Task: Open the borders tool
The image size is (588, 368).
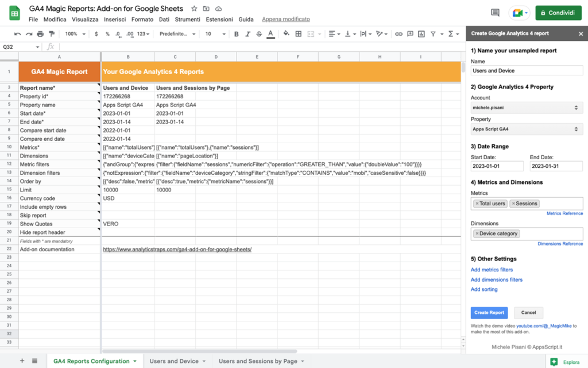Action: [299, 34]
